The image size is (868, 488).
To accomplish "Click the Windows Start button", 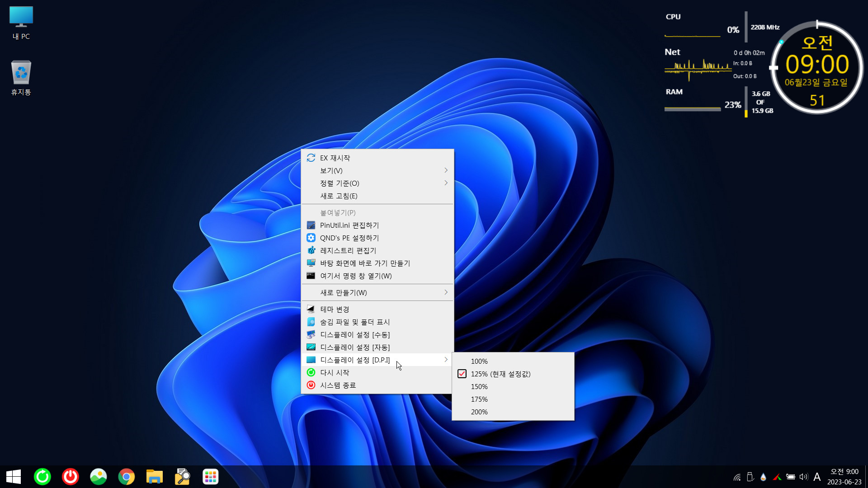I will (14, 477).
